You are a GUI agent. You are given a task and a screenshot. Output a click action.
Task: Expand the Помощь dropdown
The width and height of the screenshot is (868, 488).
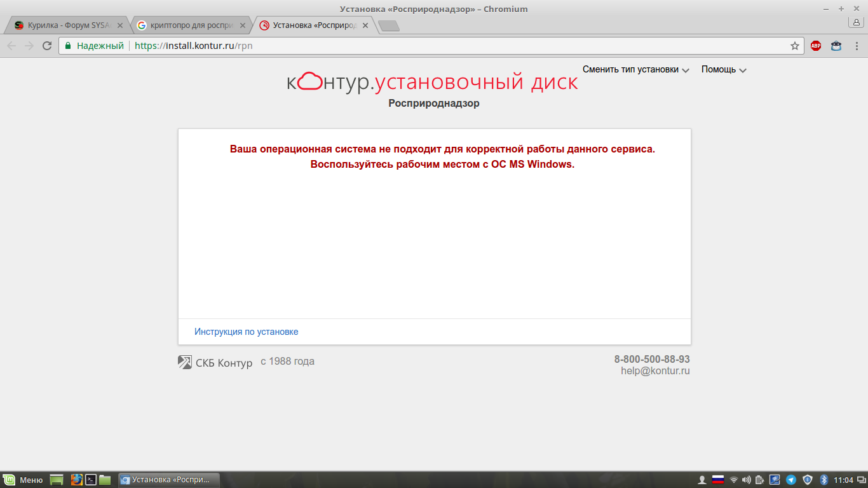click(724, 70)
